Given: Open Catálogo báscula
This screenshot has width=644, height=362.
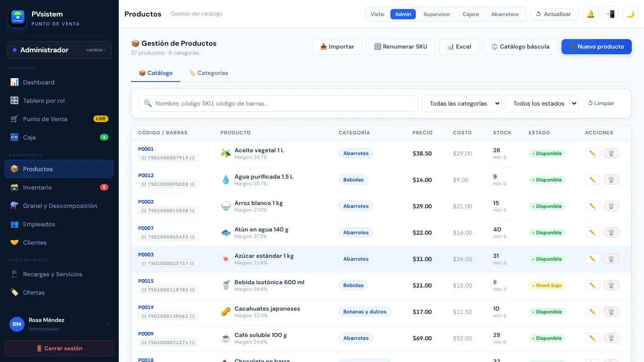Looking at the screenshot, I should [x=520, y=47].
